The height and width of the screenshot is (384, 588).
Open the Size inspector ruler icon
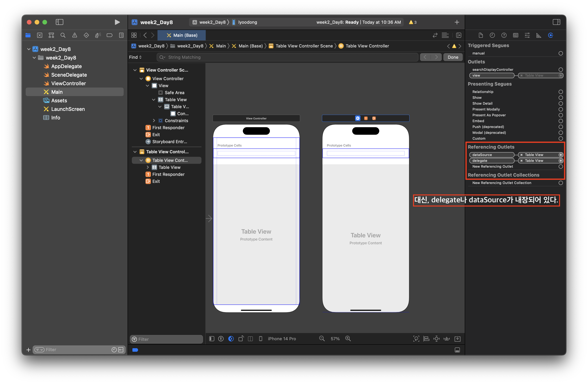pyautogui.click(x=539, y=35)
